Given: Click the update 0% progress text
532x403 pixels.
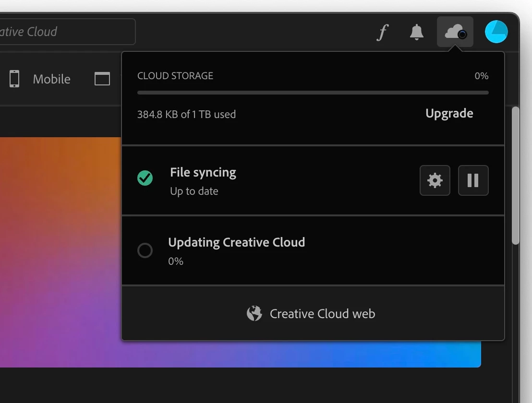Looking at the screenshot, I should coord(176,261).
